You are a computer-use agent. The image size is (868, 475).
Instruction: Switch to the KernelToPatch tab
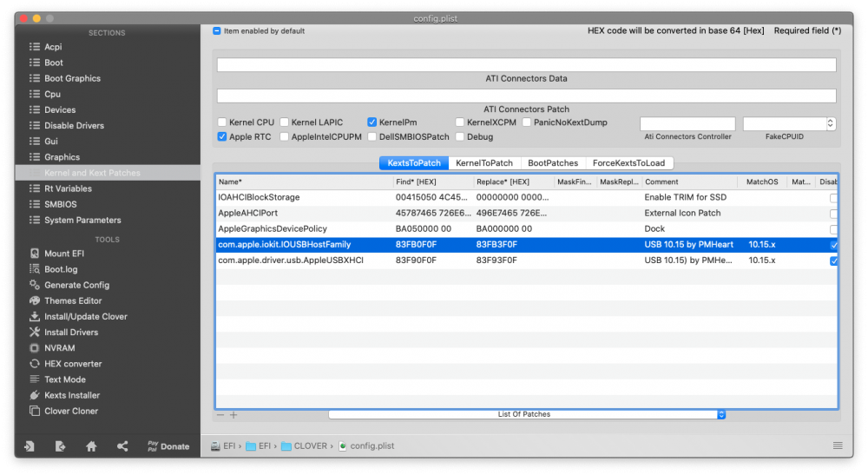(484, 163)
